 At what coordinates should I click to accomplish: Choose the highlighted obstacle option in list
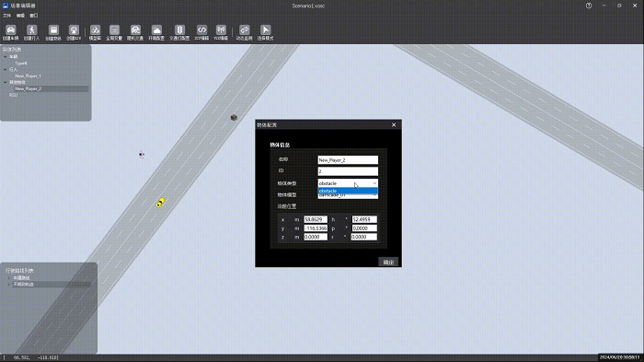tap(348, 191)
